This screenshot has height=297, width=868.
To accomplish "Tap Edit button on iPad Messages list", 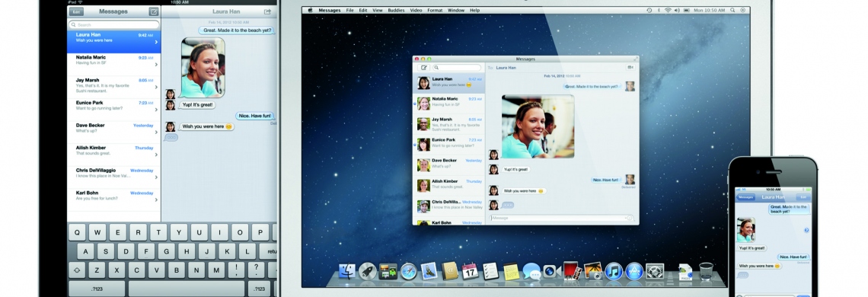I will click(x=76, y=11).
